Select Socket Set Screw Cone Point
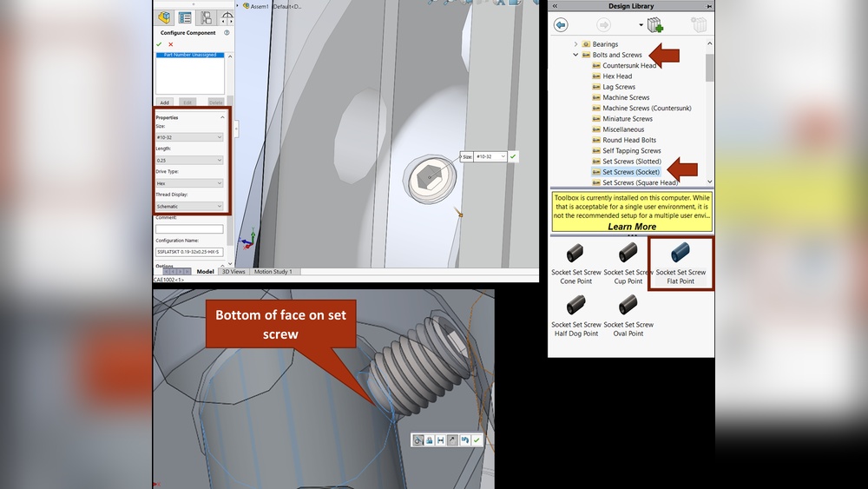 tap(575, 265)
